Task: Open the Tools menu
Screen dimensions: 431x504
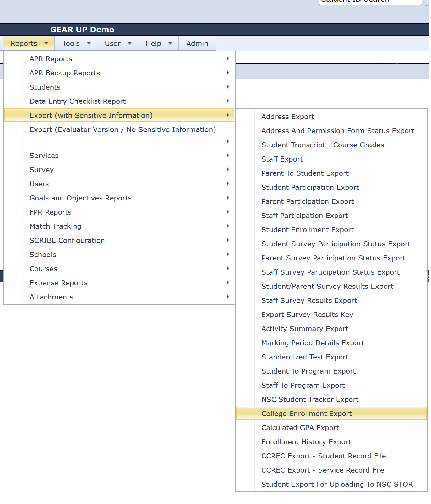Action: click(x=76, y=43)
